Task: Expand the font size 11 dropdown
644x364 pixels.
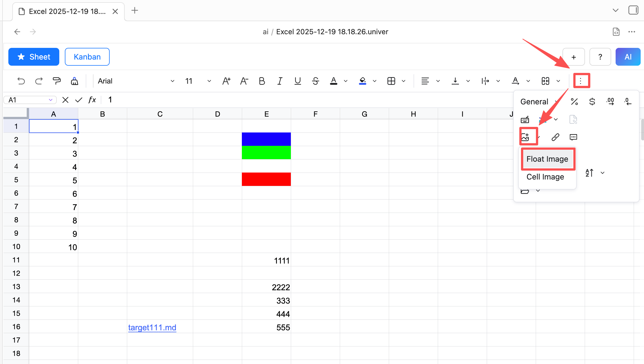Action: [x=209, y=81]
